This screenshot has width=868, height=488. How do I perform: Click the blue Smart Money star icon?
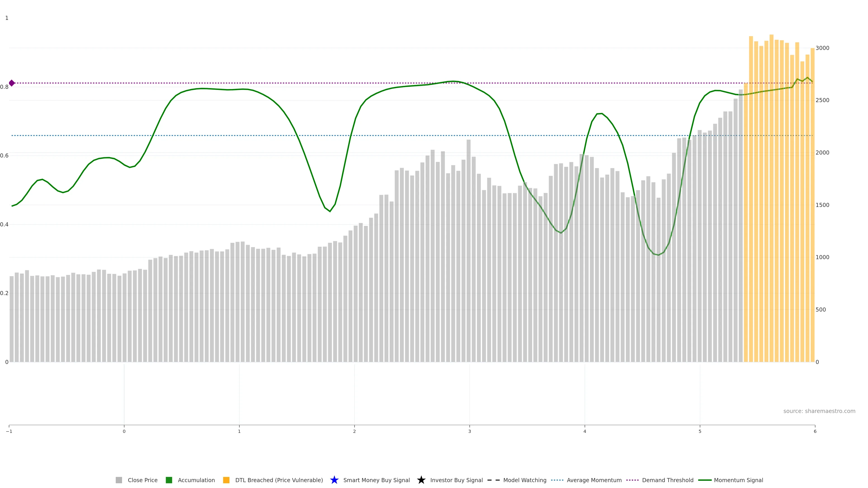point(334,480)
